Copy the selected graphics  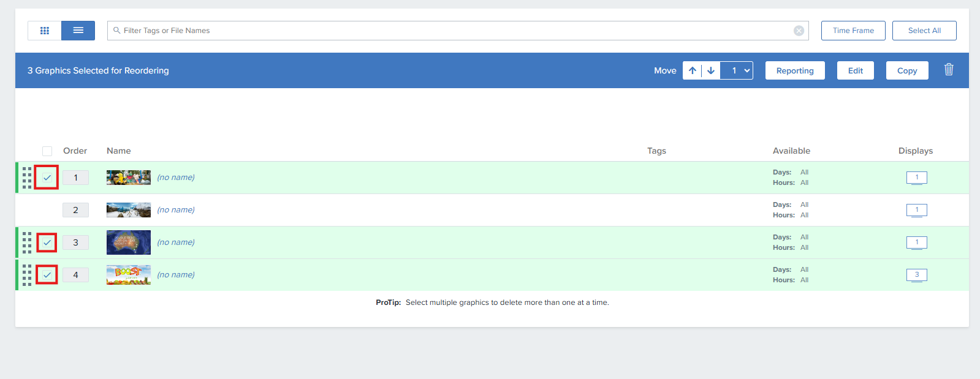click(906, 71)
